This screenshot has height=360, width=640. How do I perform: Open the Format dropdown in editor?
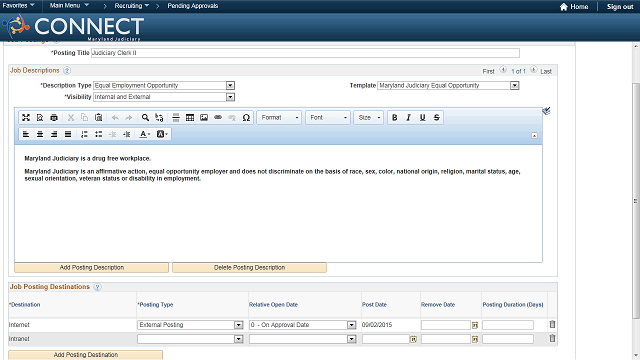click(279, 118)
